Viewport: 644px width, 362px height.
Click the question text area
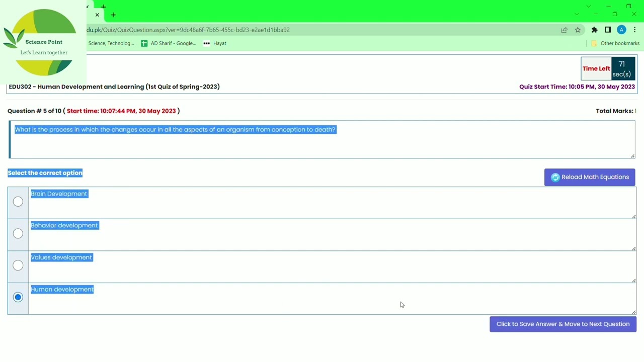point(322,139)
